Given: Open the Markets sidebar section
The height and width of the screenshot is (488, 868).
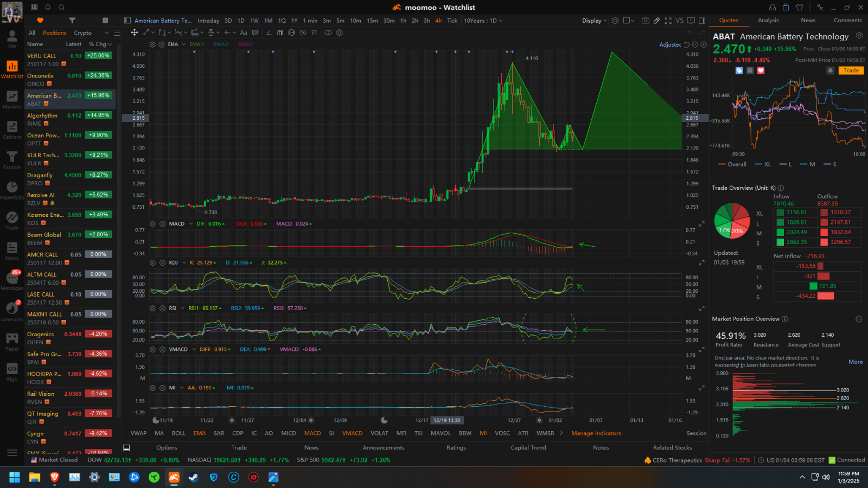Looking at the screenshot, I should (x=12, y=100).
